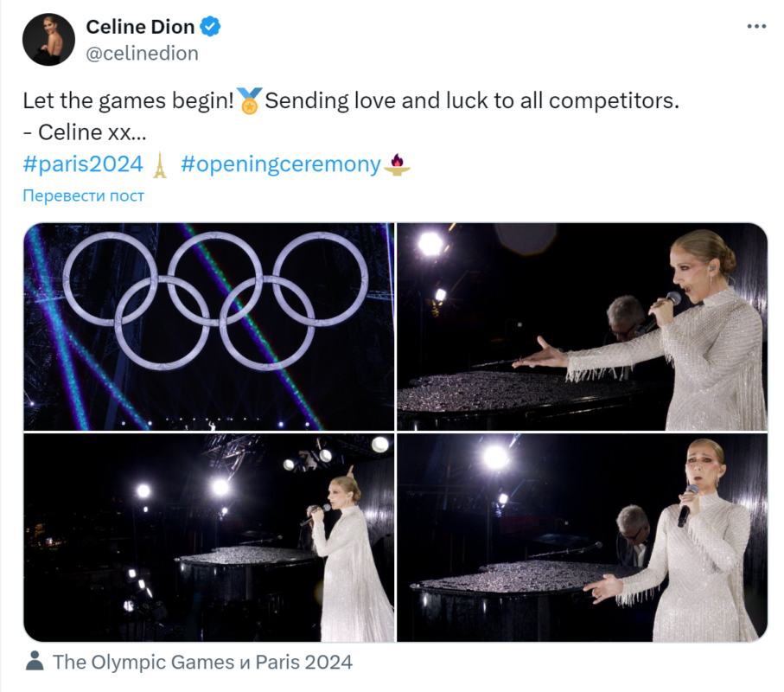Click the person icon beside tagged accounts

pyautogui.click(x=35, y=661)
